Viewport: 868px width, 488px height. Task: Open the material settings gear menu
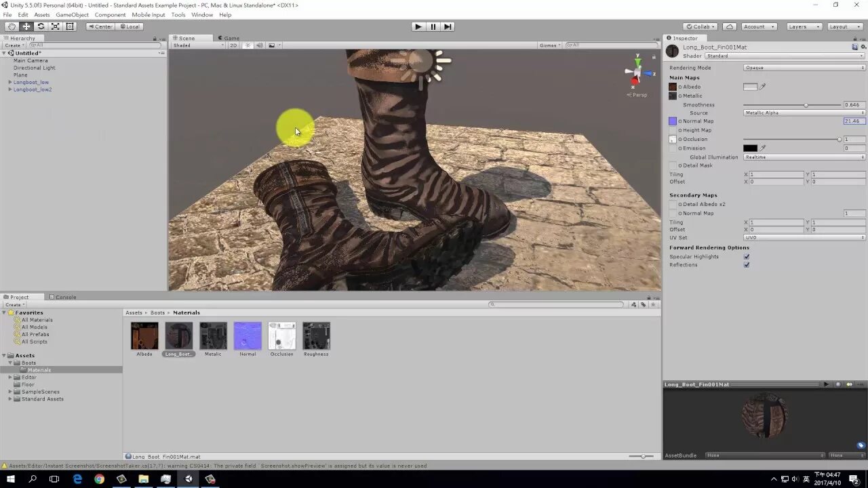[862, 47]
